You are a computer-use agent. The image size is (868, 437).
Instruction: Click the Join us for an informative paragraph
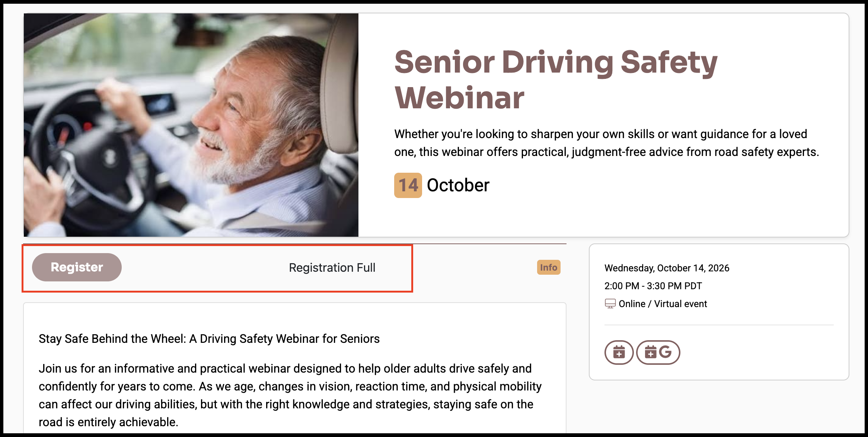290,395
